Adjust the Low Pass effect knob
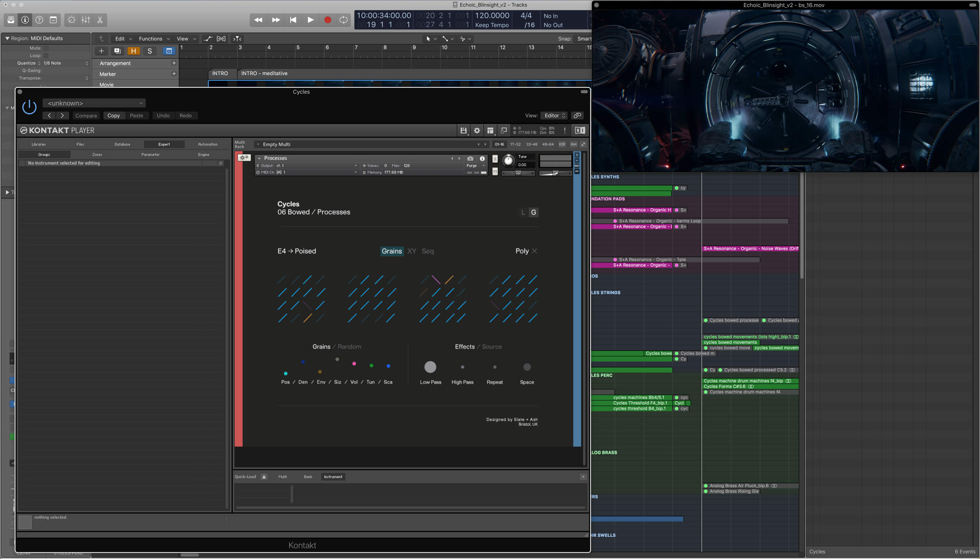980x559 pixels. point(430,367)
